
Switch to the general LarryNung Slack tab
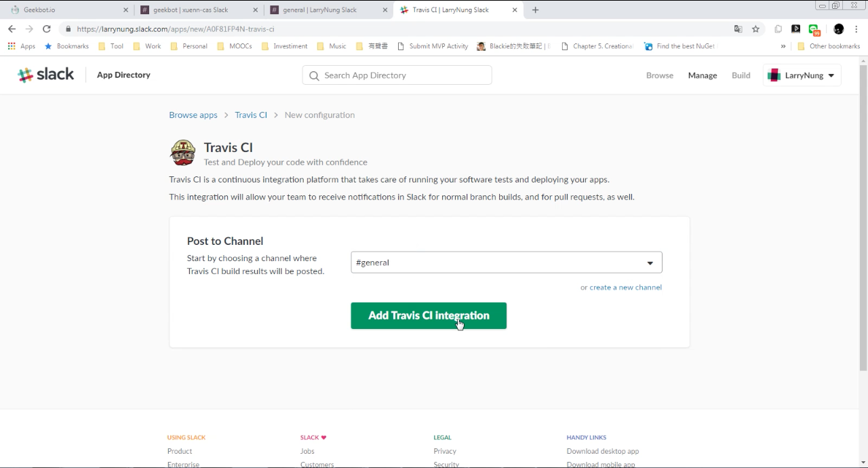point(329,10)
